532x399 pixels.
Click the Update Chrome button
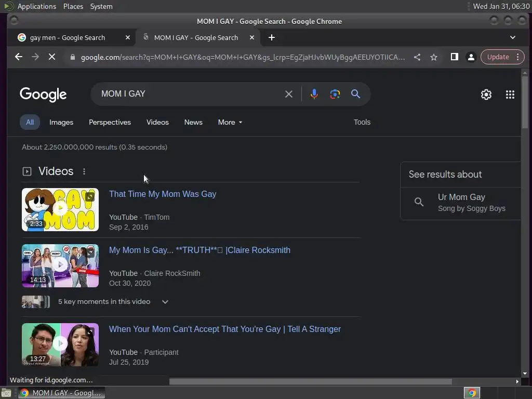498,57
